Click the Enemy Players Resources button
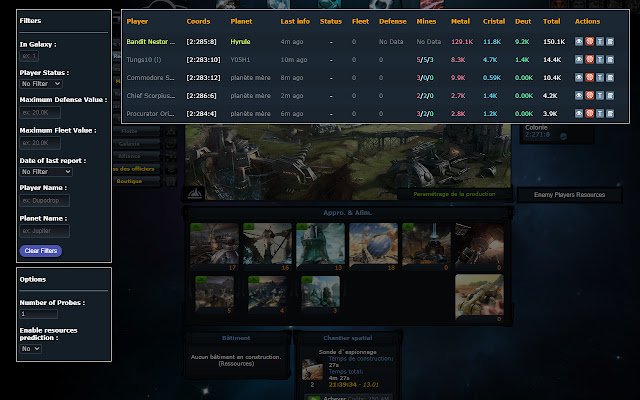This screenshot has height=400, width=640. [569, 195]
